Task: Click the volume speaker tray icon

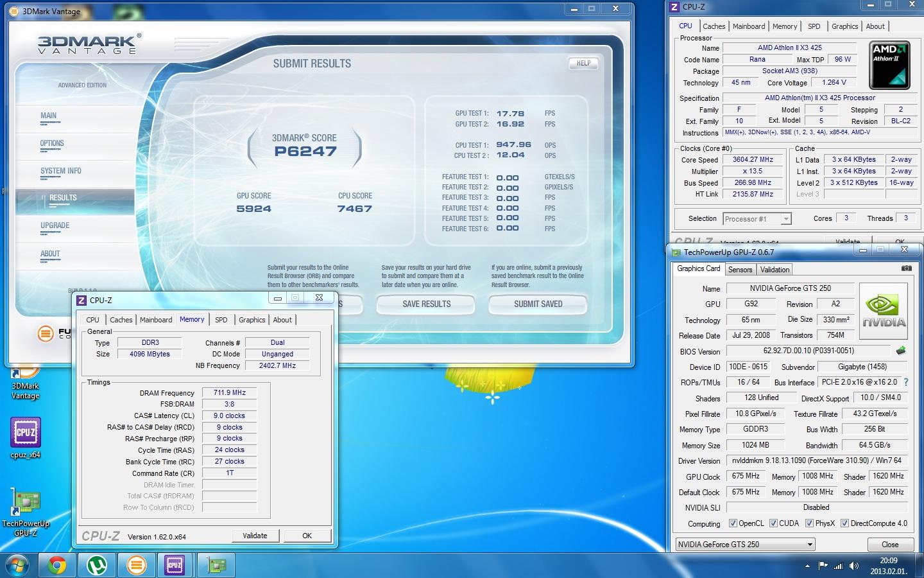Action: point(854,566)
